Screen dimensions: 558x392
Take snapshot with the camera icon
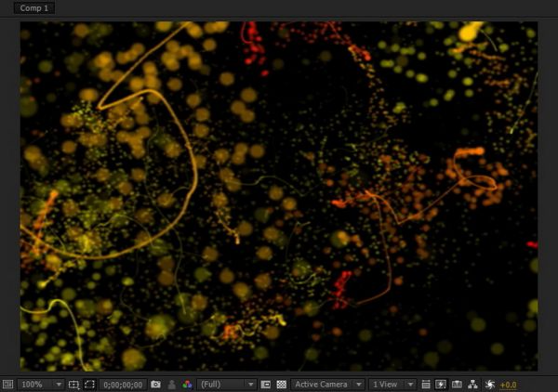pyautogui.click(x=155, y=385)
